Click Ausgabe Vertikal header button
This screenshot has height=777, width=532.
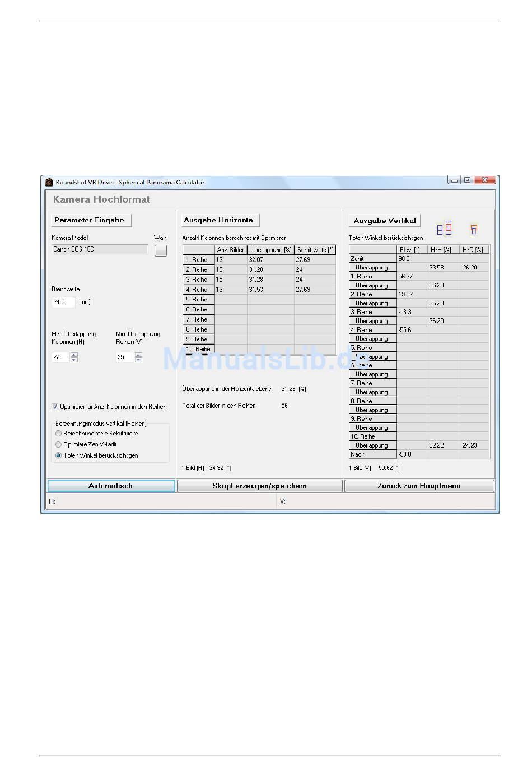[385, 221]
